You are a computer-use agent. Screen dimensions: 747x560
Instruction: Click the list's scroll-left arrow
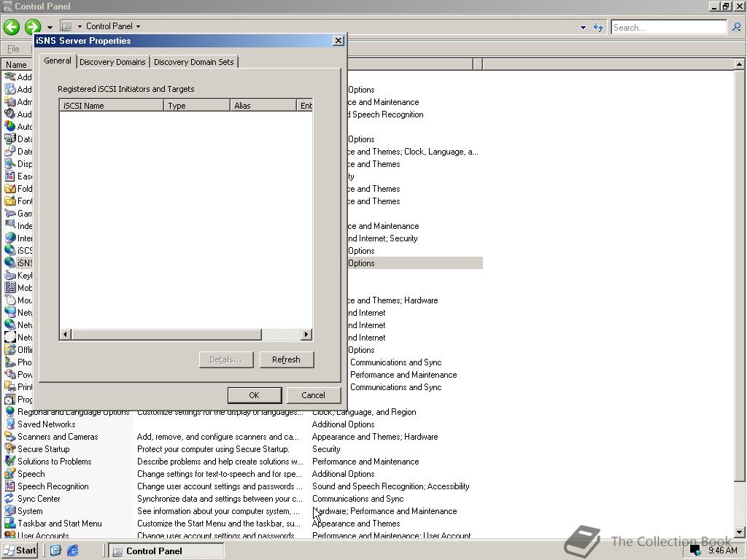pyautogui.click(x=65, y=334)
